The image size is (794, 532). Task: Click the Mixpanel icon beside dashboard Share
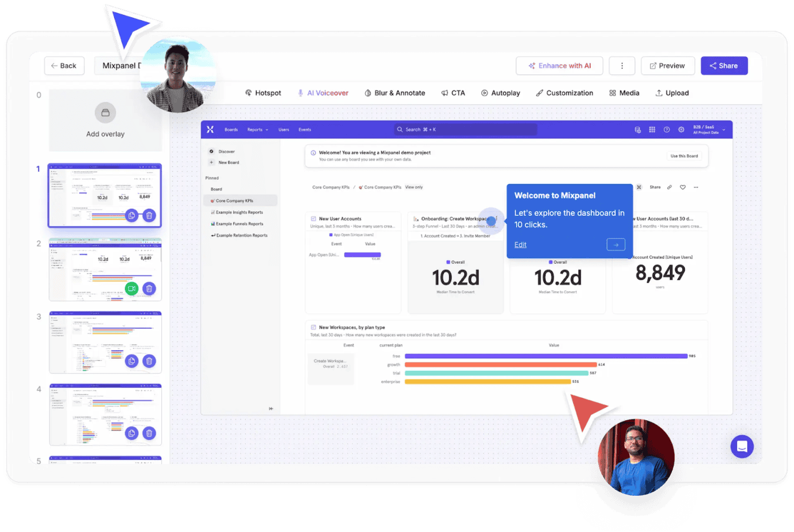pos(639,187)
